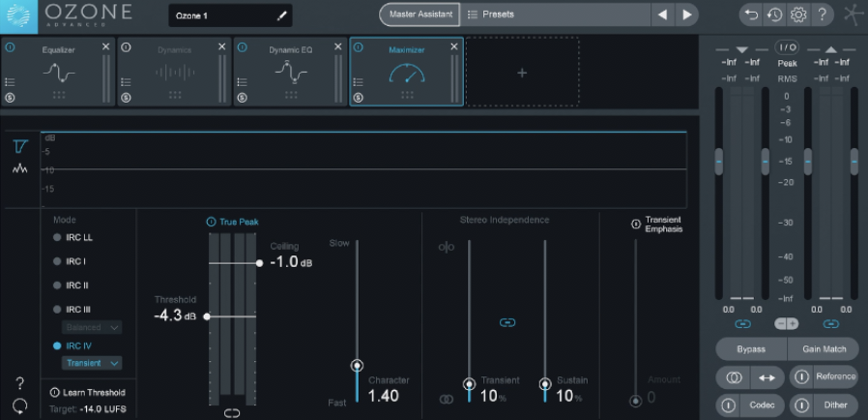868x420 pixels.
Task: Select IRC LL mode
Action: (x=73, y=238)
